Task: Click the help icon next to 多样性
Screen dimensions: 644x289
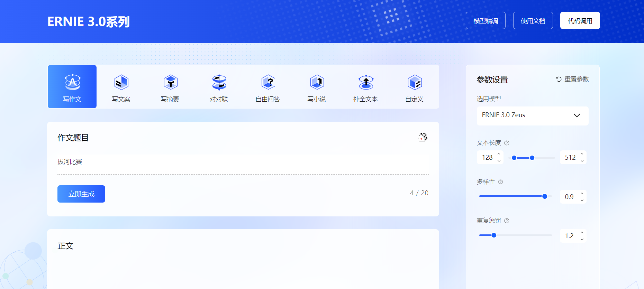Action: (x=500, y=182)
